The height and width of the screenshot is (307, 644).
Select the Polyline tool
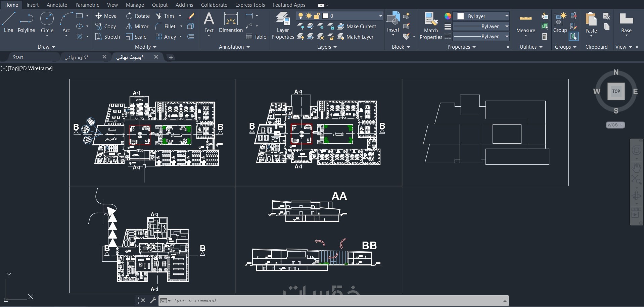(26, 22)
